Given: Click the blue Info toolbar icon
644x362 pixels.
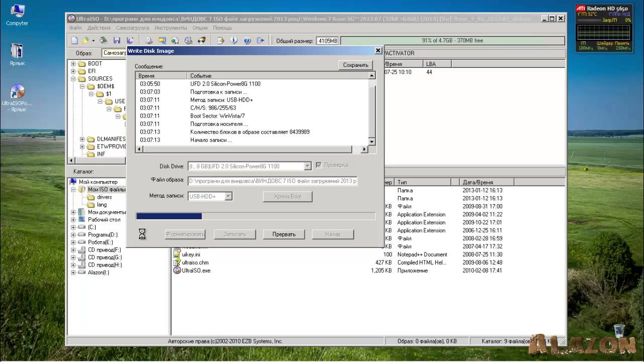Looking at the screenshot, I should [x=234, y=40].
